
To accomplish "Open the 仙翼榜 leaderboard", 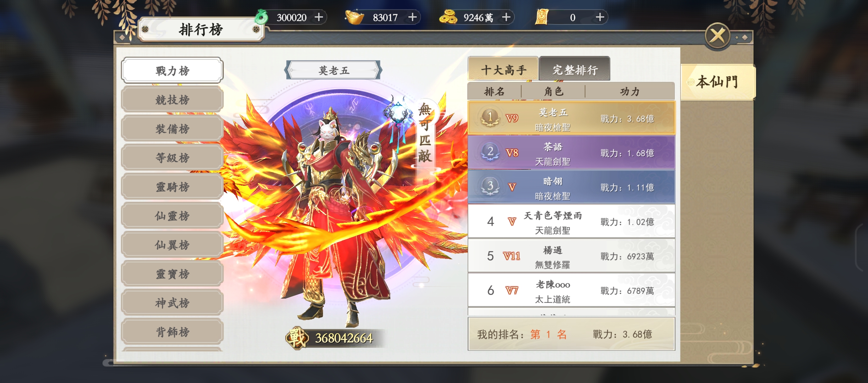I will (172, 245).
